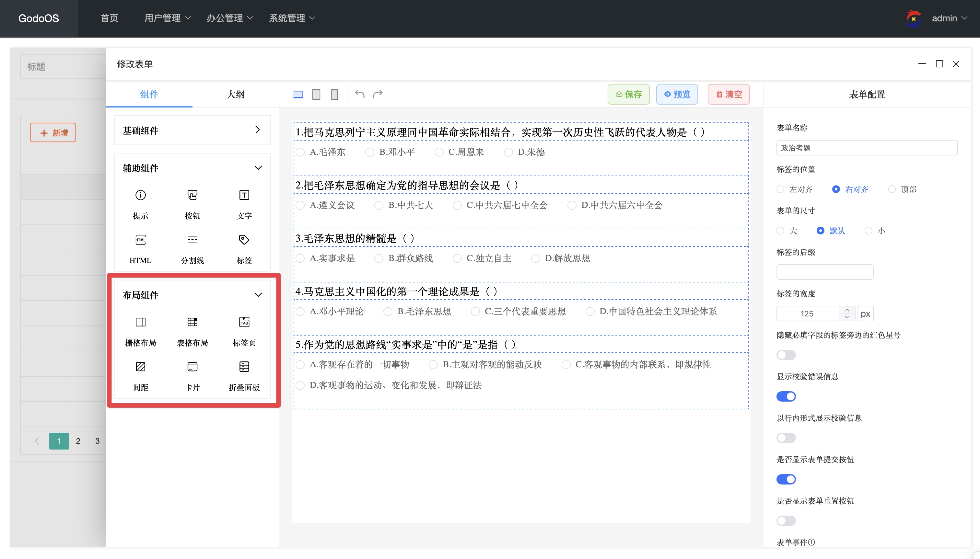
Task: Open the 办公管理 dropdown menu
Action: [230, 18]
